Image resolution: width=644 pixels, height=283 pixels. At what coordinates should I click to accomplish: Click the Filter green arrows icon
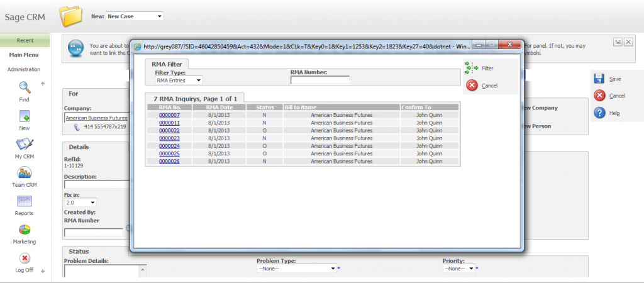472,68
